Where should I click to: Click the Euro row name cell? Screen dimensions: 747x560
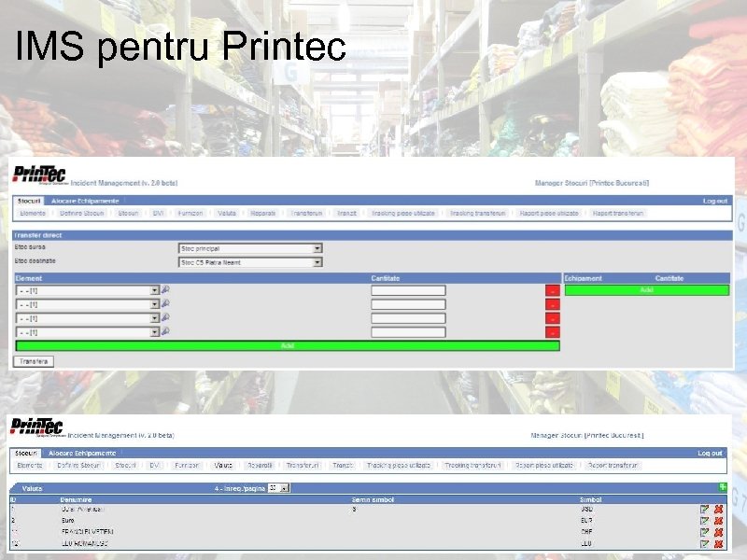pos(67,521)
